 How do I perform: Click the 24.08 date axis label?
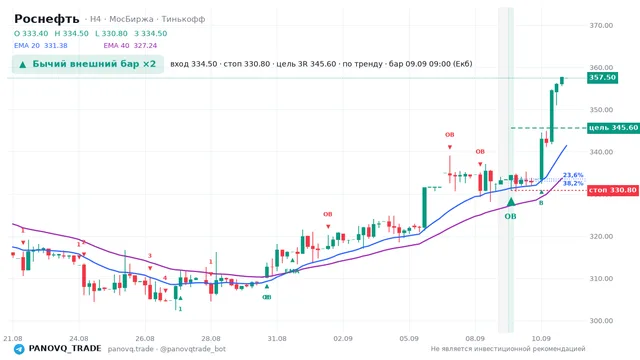(x=79, y=338)
